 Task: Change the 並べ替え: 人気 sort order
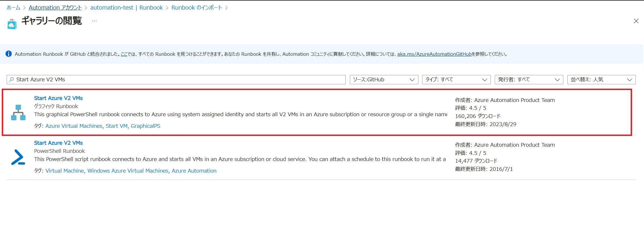pyautogui.click(x=601, y=80)
